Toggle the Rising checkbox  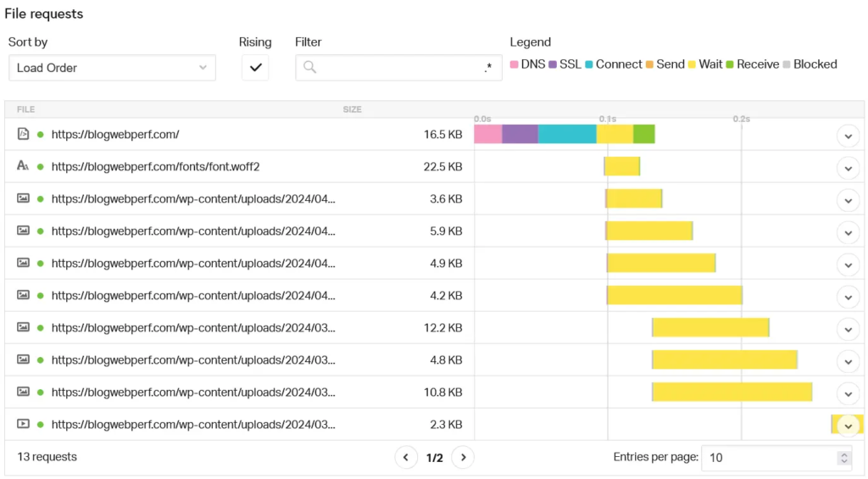pyautogui.click(x=255, y=68)
